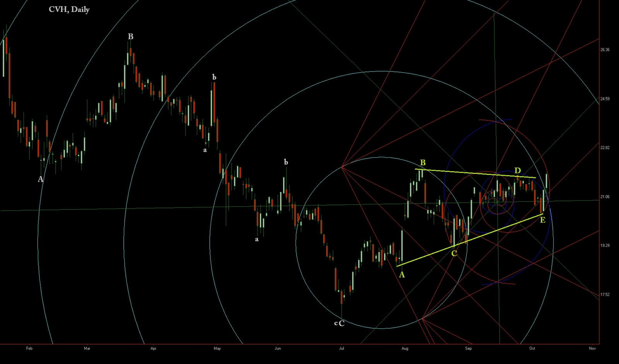The image size is (619, 364).
Task: Select the yellow triangle label B
Action: pos(423,163)
